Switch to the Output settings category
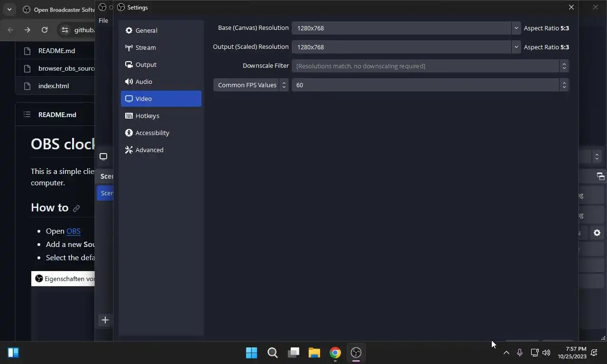This screenshot has height=364, width=607. tap(161, 64)
